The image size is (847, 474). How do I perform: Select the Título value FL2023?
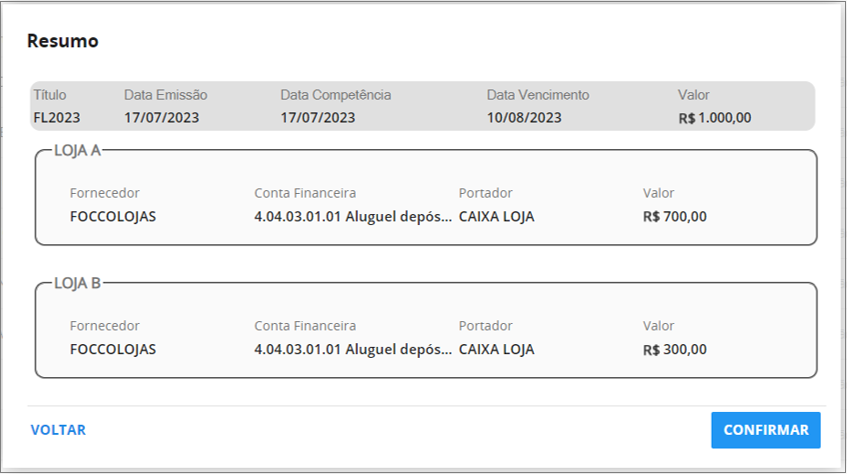57,118
